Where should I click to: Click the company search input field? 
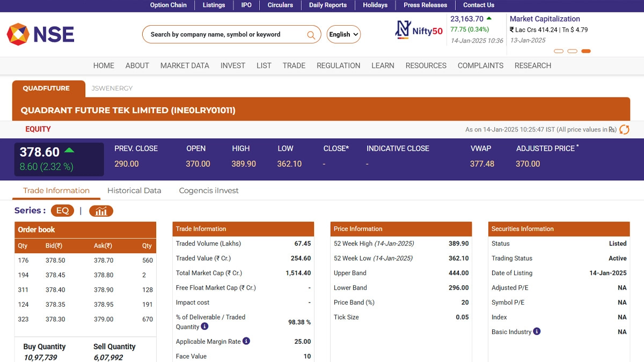225,34
